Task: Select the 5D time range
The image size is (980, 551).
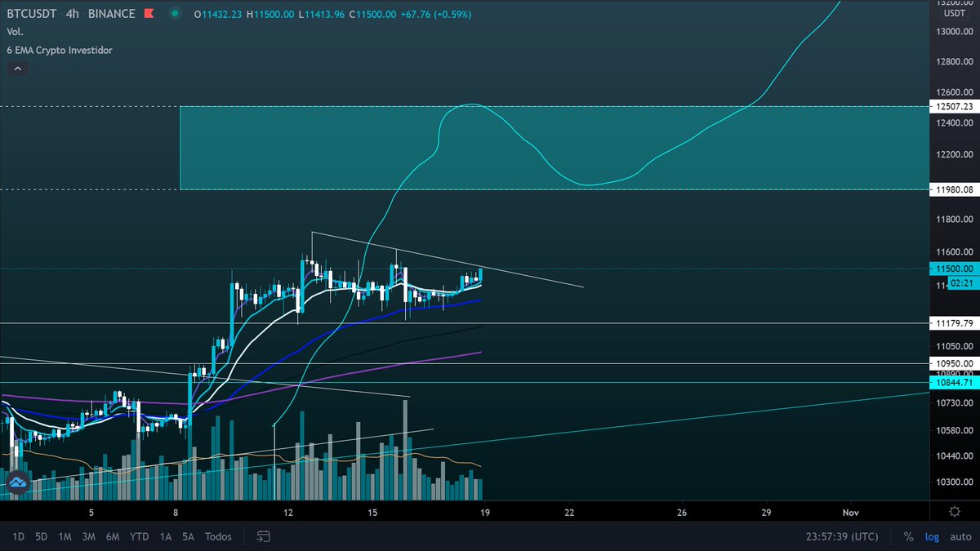Action: tap(41, 537)
